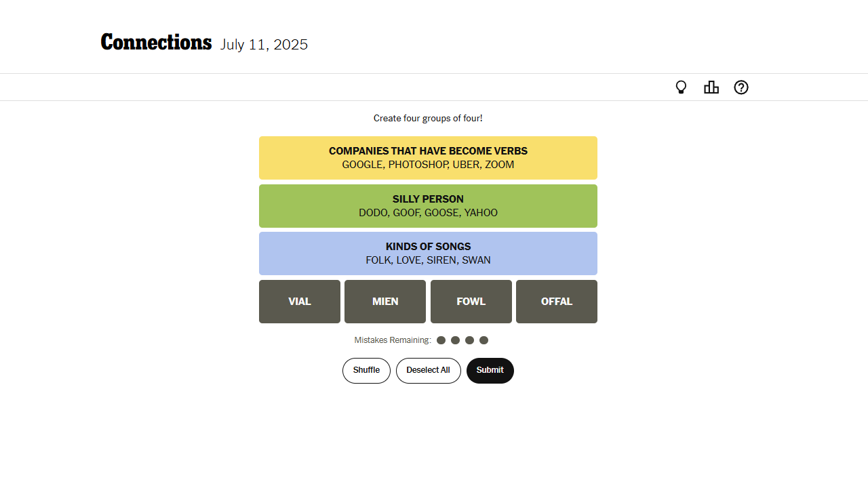Click the Mistakes Remaining label
This screenshot has height=488, width=868.
[393, 340]
